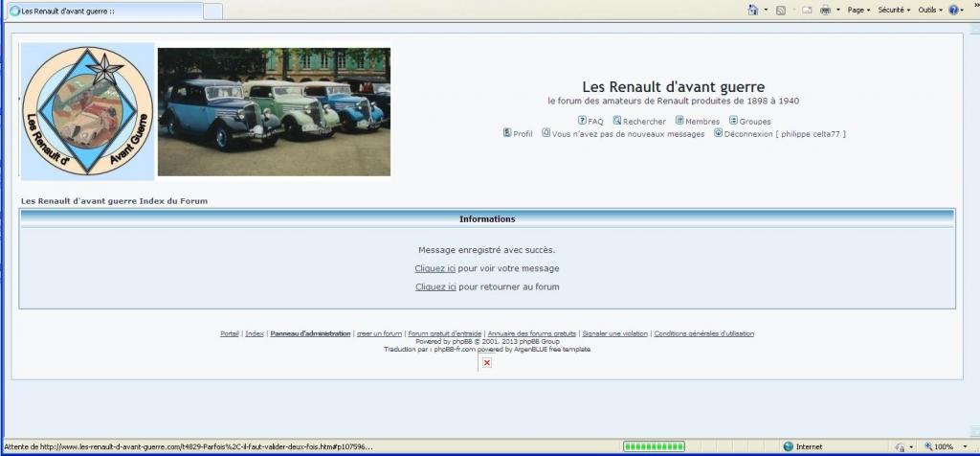This screenshot has width=980, height=456.
Task: Click 'Message enregistré avec succès.' text
Action: click(x=487, y=250)
